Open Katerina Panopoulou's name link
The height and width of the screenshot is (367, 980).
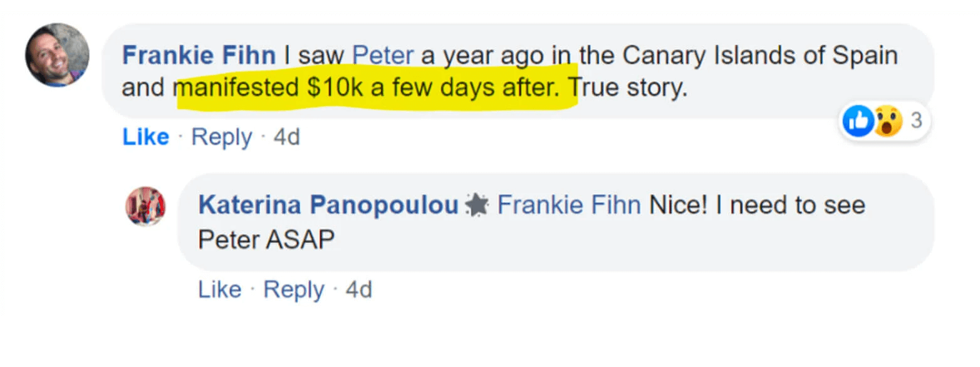(x=328, y=206)
